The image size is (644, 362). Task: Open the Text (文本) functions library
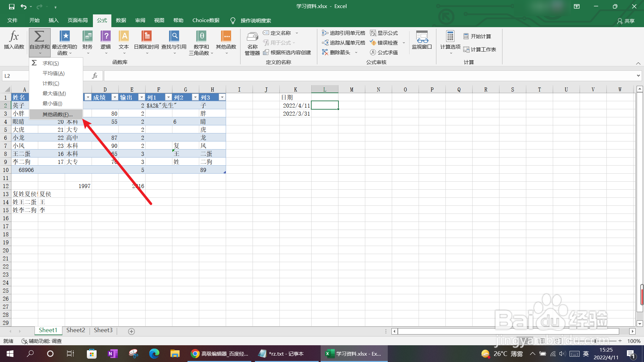[124, 43]
